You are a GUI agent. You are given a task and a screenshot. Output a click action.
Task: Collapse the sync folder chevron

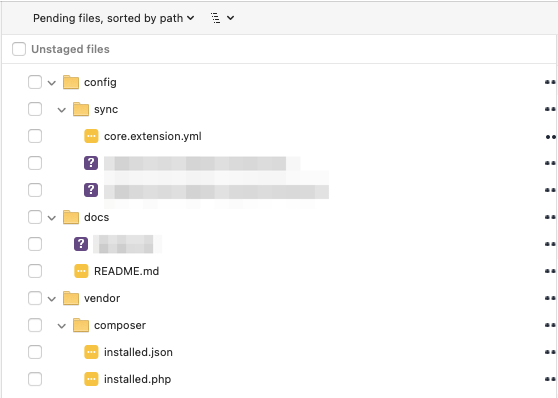click(62, 110)
